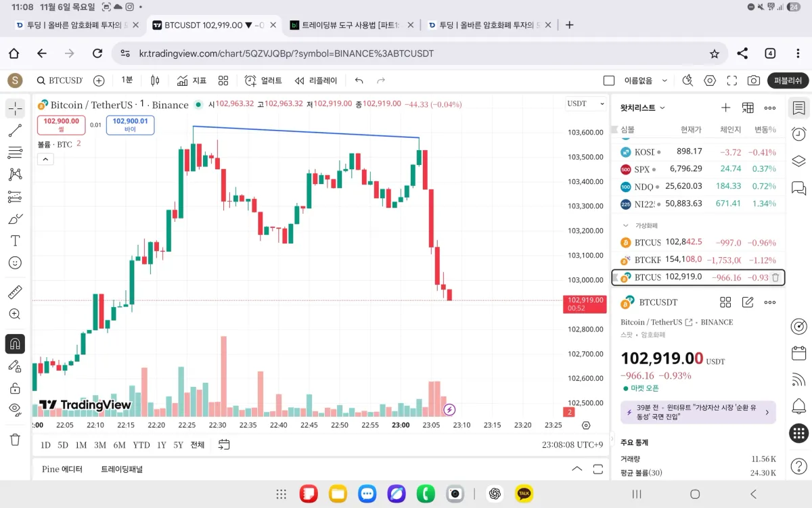Switch to the 트레이딩뷰 도구 사용법 browser tab

351,25
